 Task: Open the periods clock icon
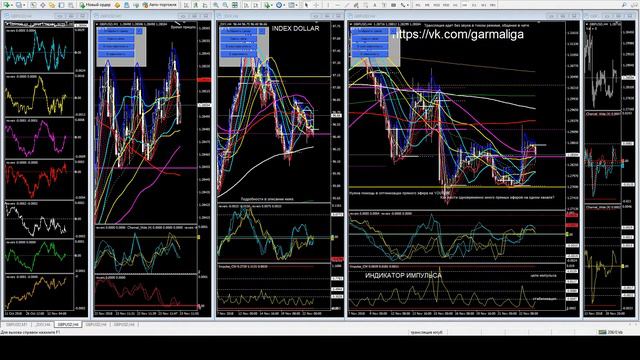279,4
